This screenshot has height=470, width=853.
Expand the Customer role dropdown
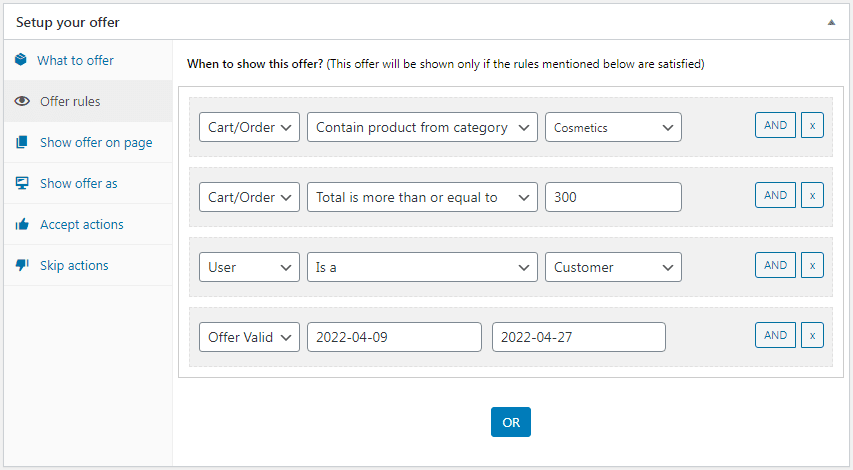pyautogui.click(x=613, y=267)
